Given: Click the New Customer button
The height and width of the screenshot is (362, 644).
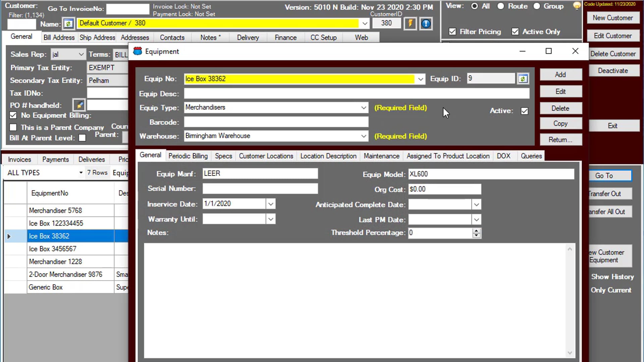Looking at the screenshot, I should (x=612, y=18).
